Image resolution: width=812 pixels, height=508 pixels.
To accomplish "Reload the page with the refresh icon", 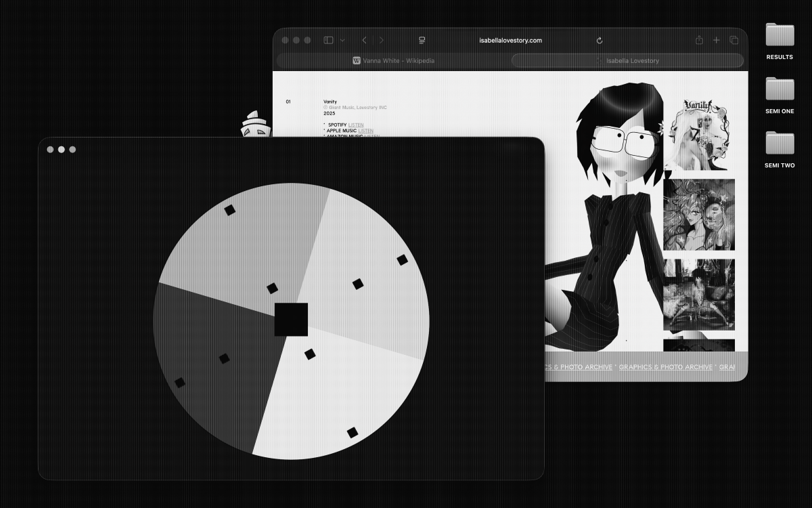I will pyautogui.click(x=600, y=41).
